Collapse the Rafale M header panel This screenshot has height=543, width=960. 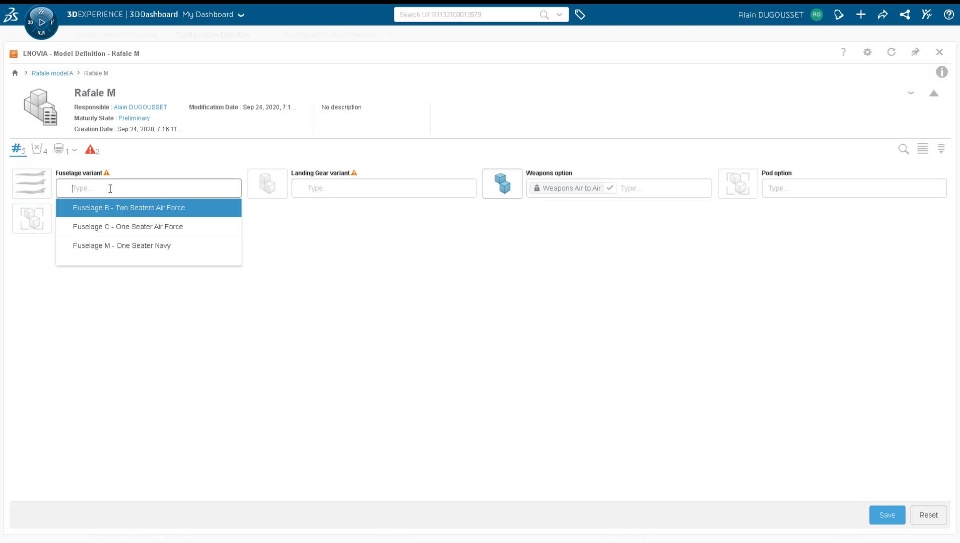934,93
